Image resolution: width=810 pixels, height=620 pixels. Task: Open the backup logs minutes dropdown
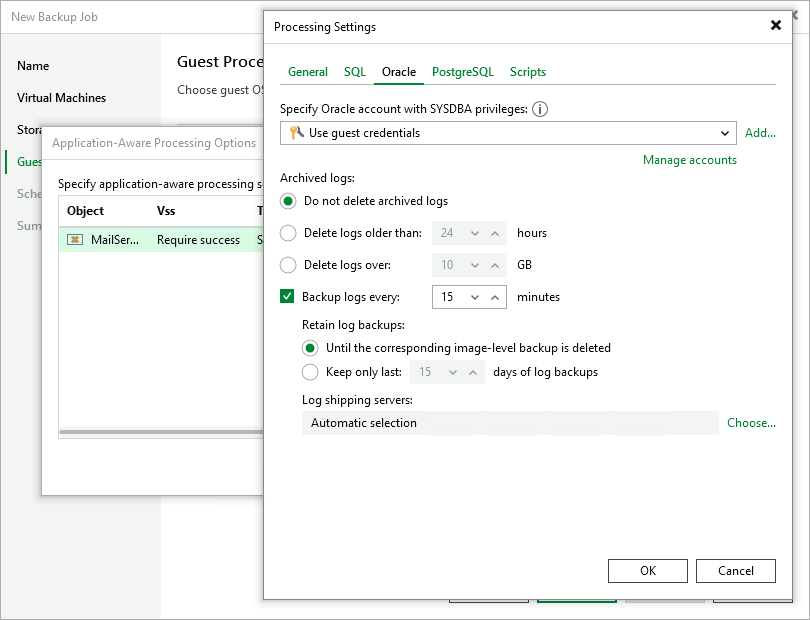point(477,297)
